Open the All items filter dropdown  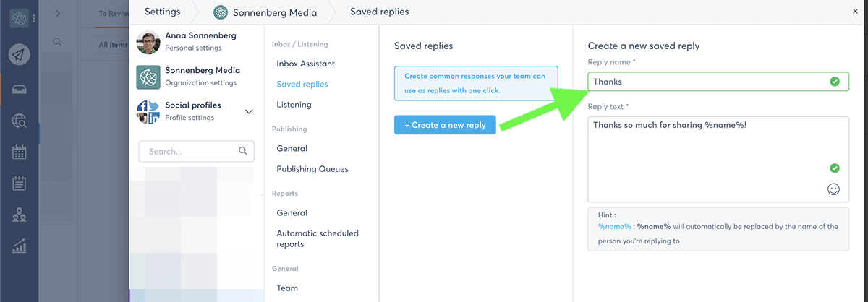coord(113,45)
